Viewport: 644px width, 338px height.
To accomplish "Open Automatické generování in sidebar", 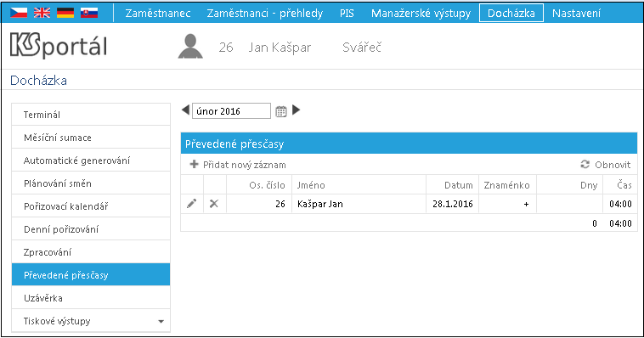I will (91, 161).
